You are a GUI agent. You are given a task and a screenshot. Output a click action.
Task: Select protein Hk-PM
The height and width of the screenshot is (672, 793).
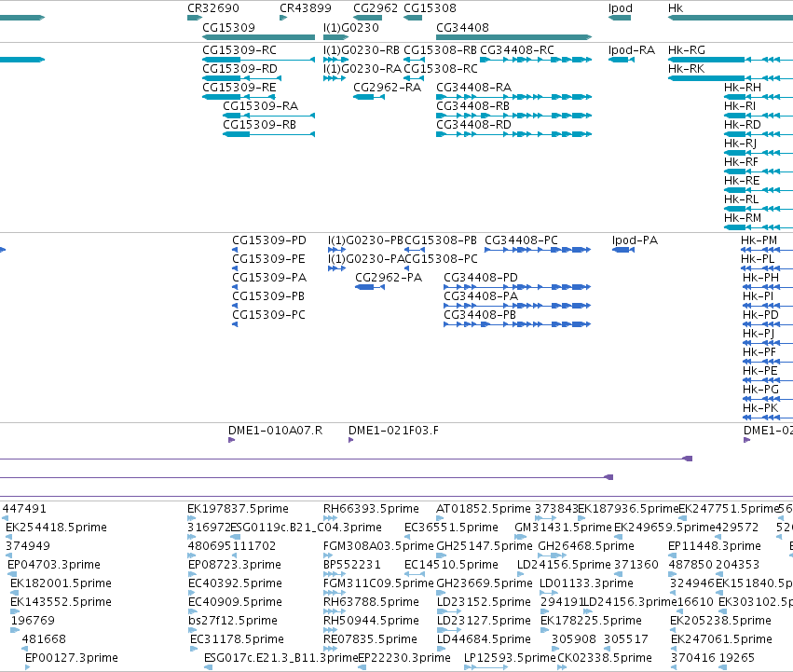point(759,240)
